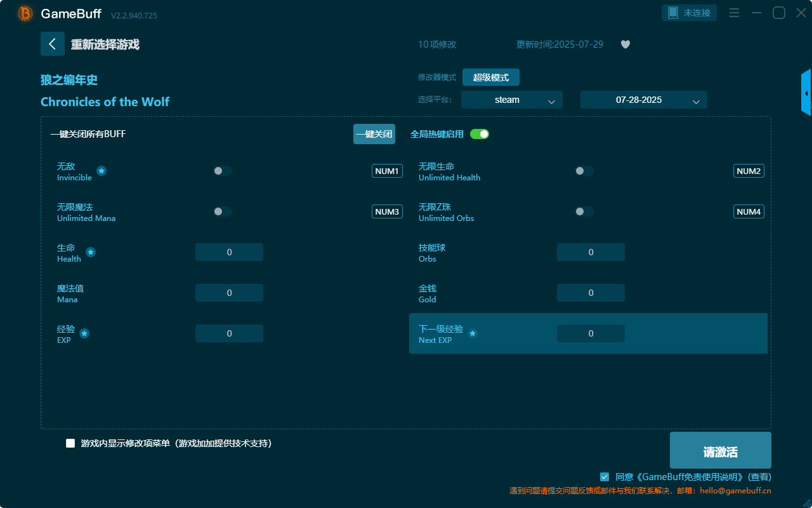
Task: Disable the global hotkey switch
Action: click(x=480, y=134)
